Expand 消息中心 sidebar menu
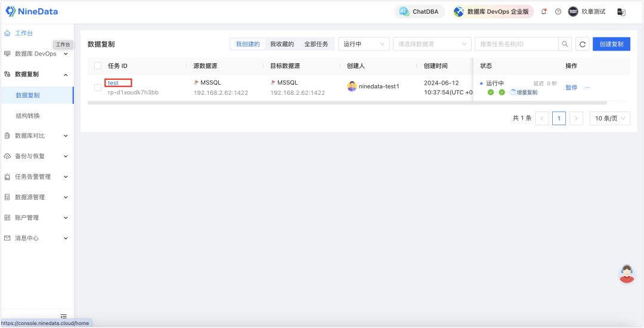 tap(36, 238)
